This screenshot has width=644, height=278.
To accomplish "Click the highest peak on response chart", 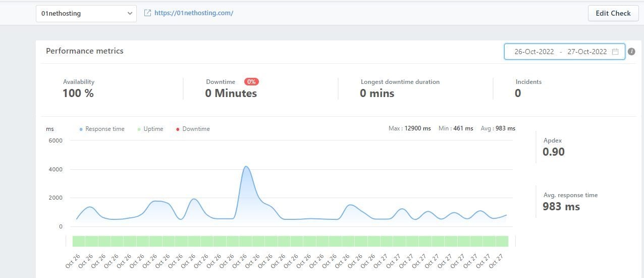I will [246, 167].
